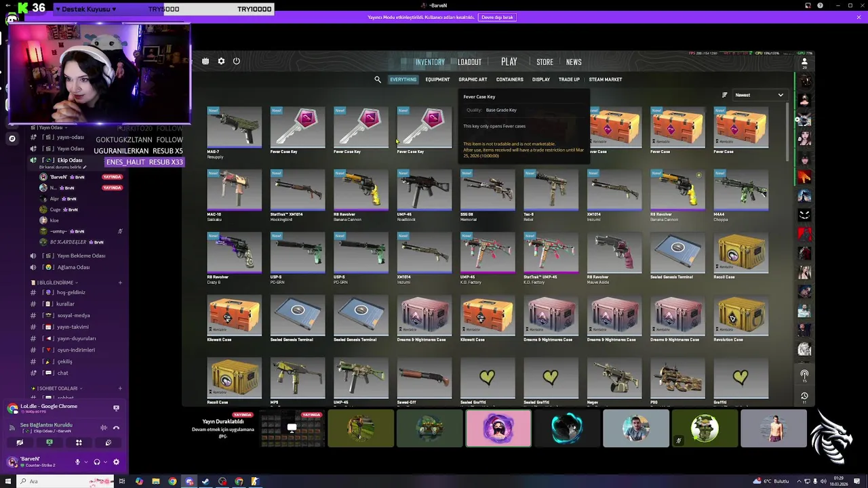Toggle Discord headphone deafen
This screenshot has width=868, height=488.
96,462
